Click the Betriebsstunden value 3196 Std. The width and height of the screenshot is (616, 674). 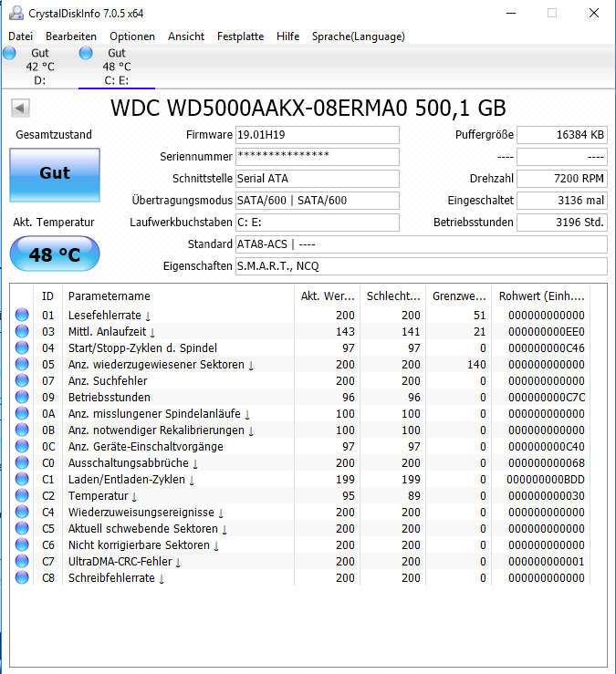coord(562,223)
